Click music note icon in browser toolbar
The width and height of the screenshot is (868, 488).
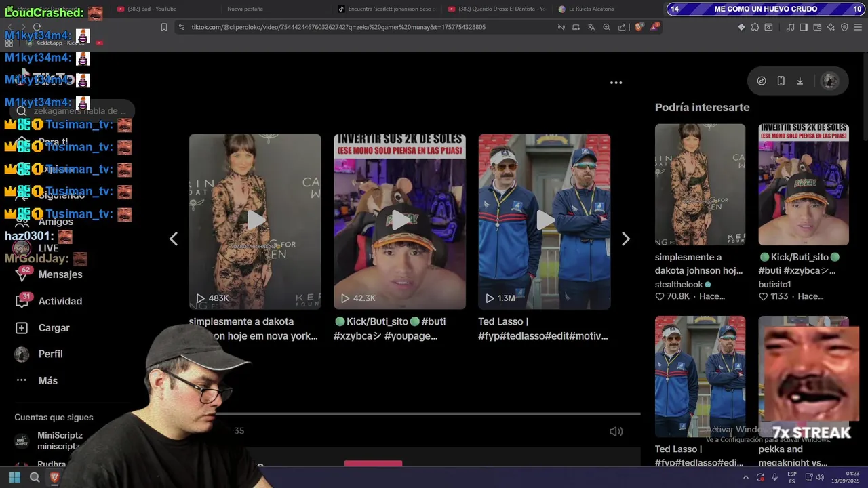[790, 27]
